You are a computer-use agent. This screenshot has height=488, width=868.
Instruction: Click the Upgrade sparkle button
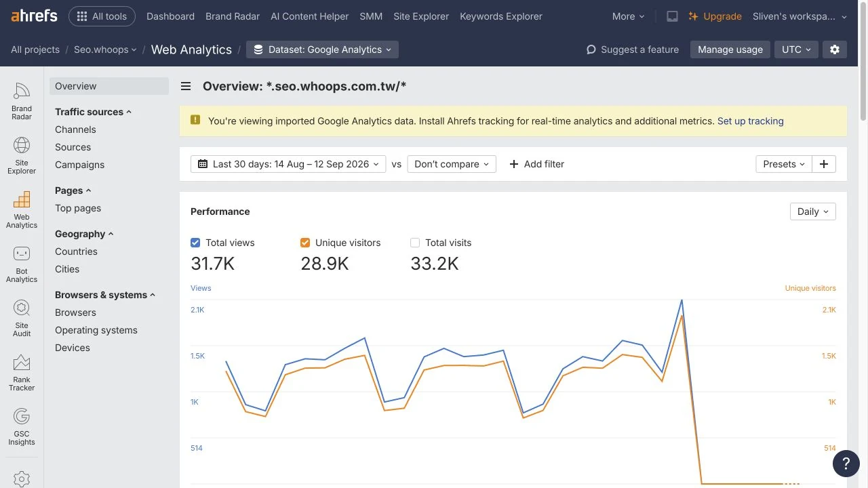point(715,16)
